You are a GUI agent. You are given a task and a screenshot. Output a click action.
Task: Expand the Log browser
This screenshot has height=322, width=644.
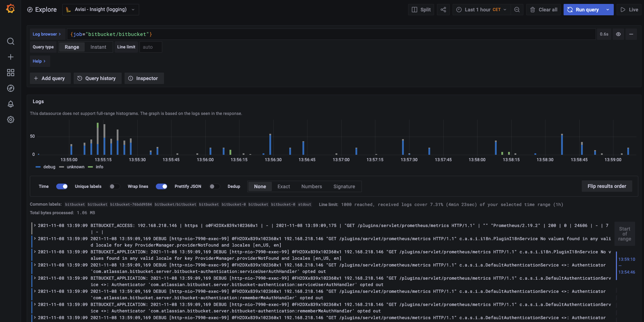47,34
